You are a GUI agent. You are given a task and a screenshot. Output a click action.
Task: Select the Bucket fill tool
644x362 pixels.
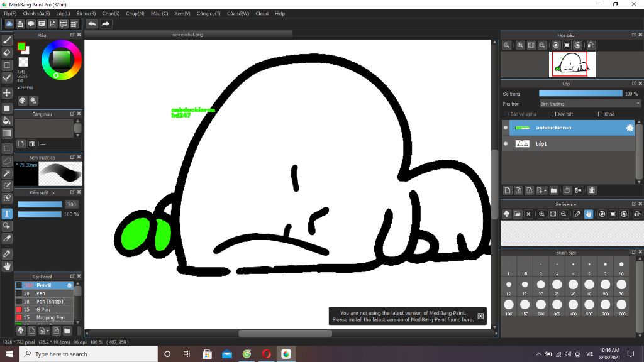point(6,121)
